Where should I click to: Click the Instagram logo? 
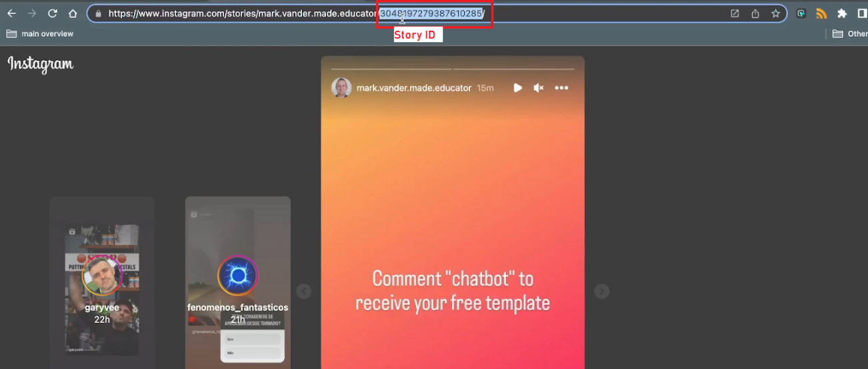pos(41,64)
